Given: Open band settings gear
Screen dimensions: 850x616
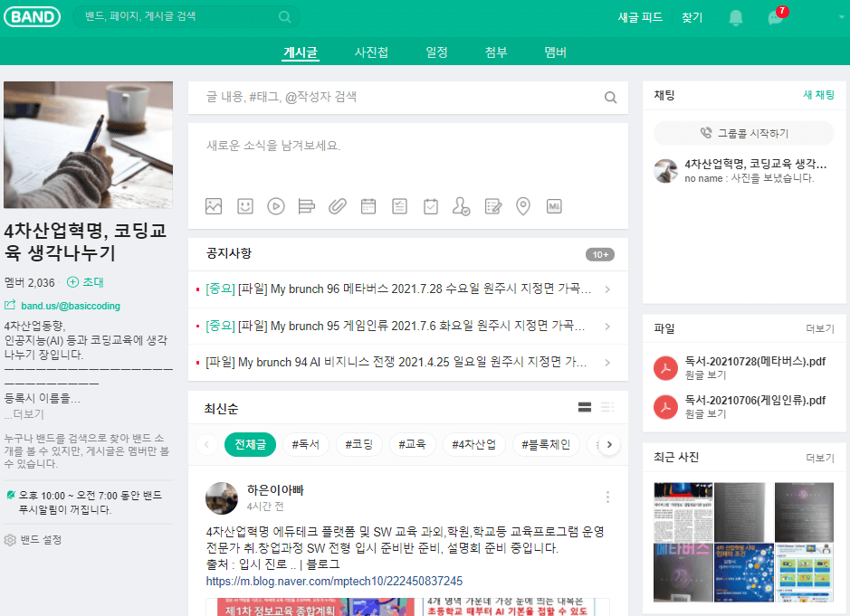Looking at the screenshot, I should tap(10, 540).
